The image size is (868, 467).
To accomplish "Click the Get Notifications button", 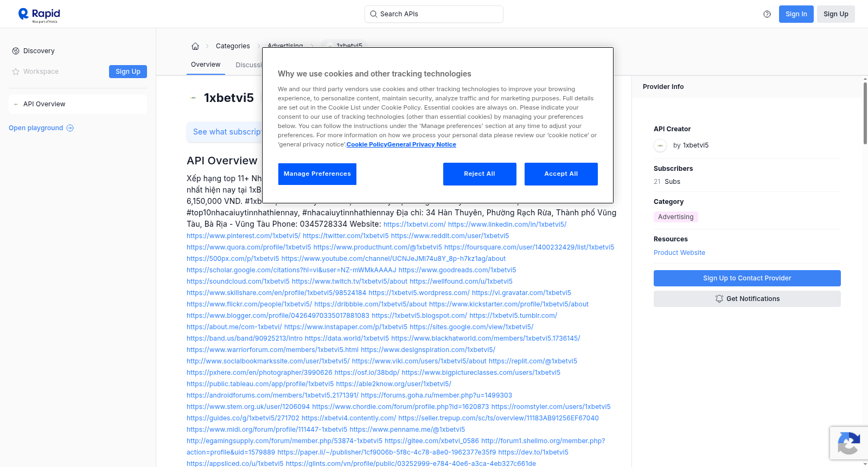I will (x=747, y=299).
